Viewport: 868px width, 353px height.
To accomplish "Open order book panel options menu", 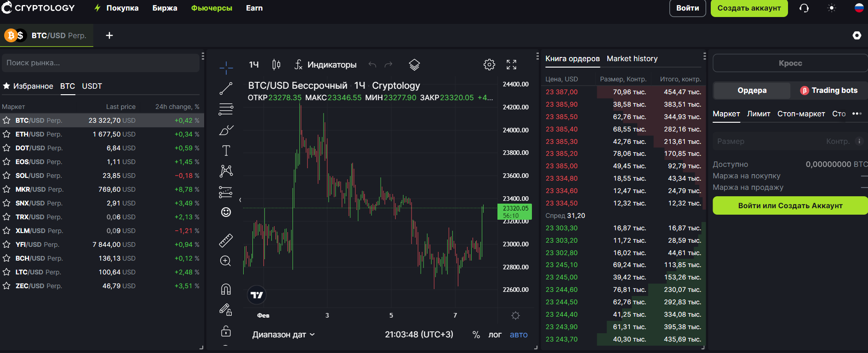I will click(x=704, y=56).
